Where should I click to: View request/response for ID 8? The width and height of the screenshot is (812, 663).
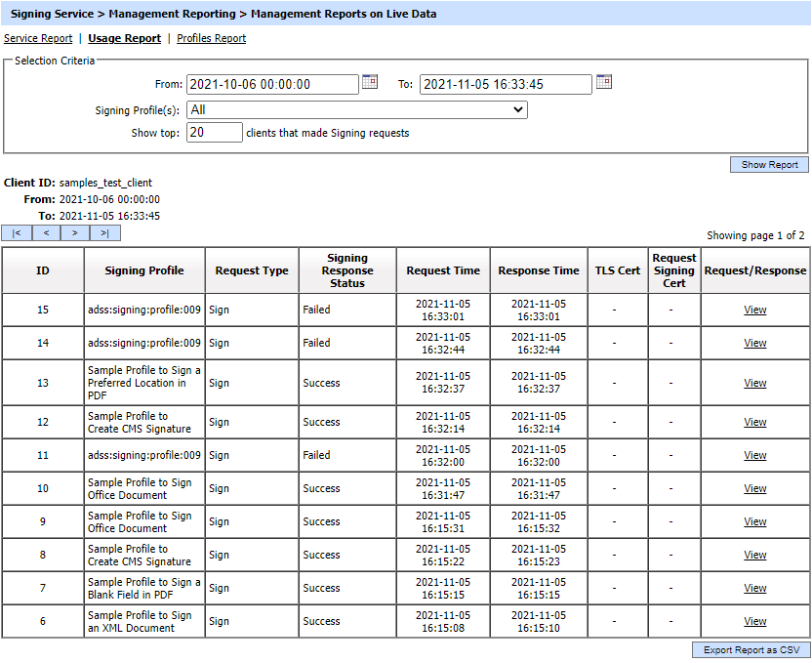pos(755,556)
